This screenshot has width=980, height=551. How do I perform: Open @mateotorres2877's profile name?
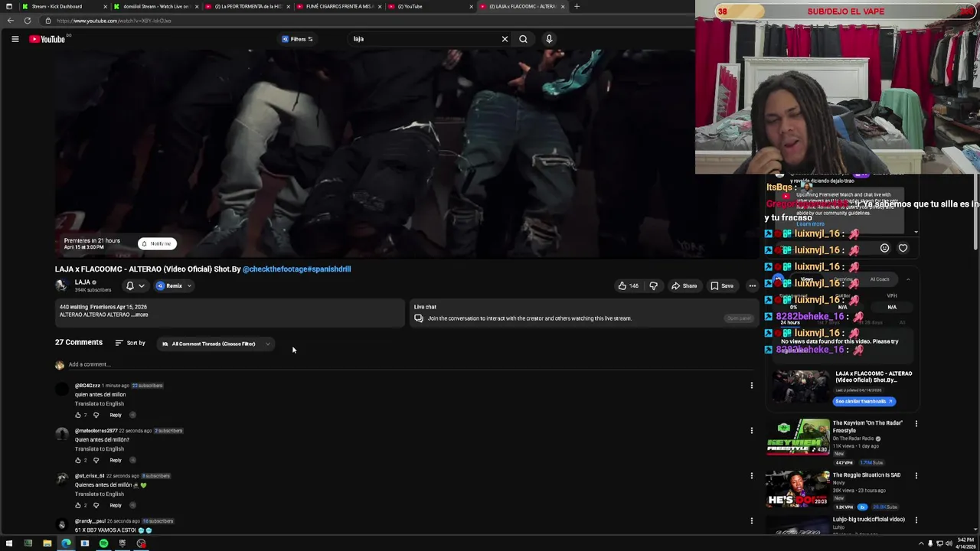(96, 431)
